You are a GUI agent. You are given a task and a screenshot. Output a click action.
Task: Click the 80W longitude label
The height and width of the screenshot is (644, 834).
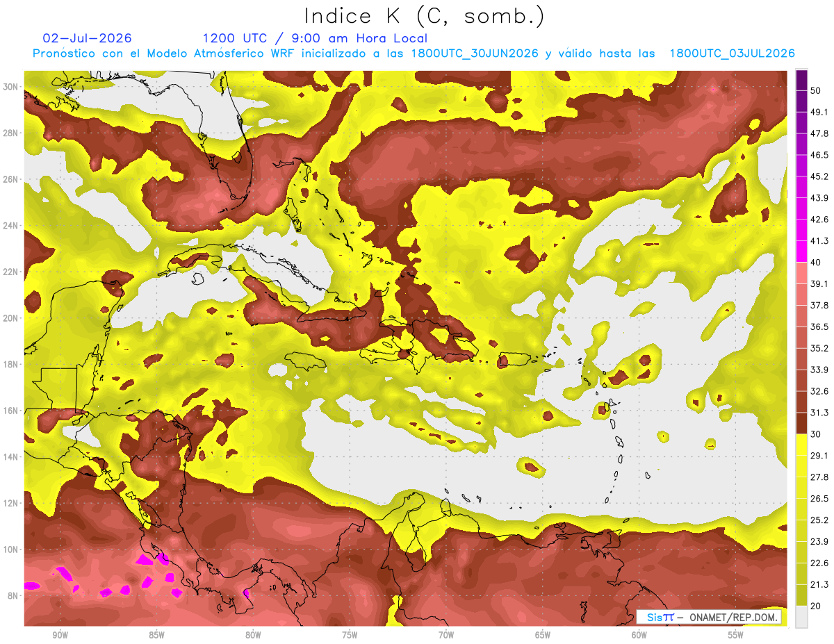tap(253, 635)
